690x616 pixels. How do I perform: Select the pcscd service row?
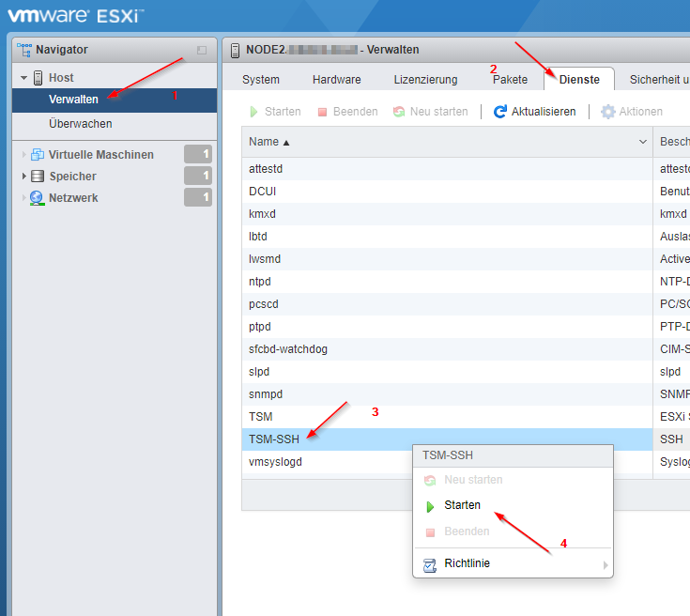pos(447,304)
